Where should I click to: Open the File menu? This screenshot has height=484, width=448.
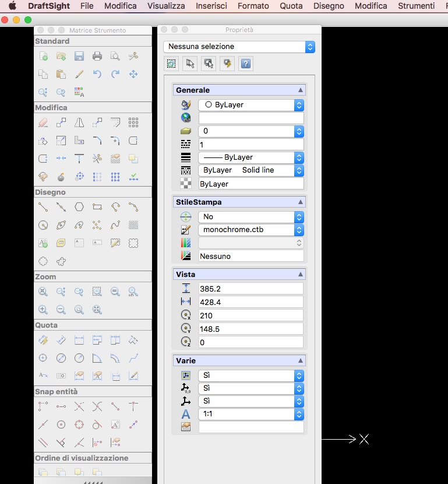(87, 6)
